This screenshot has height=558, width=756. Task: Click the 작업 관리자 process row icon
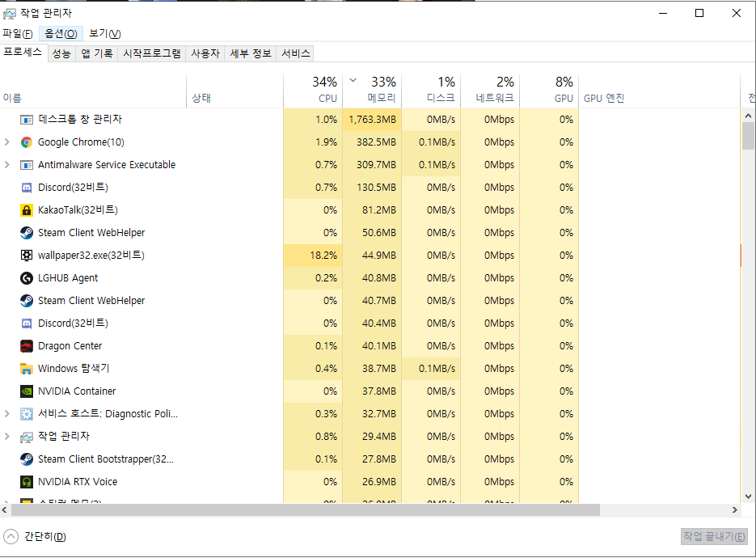pyautogui.click(x=27, y=437)
